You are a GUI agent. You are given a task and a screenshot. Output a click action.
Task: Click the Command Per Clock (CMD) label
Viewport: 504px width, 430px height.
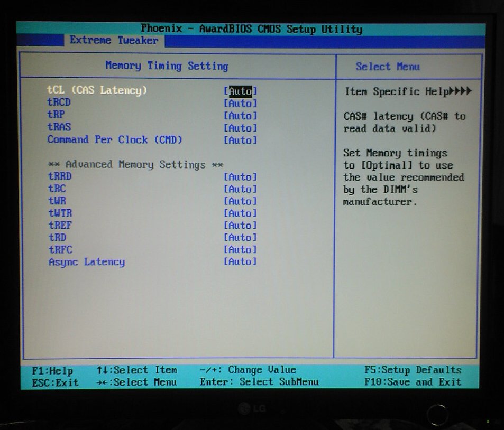click(x=115, y=139)
